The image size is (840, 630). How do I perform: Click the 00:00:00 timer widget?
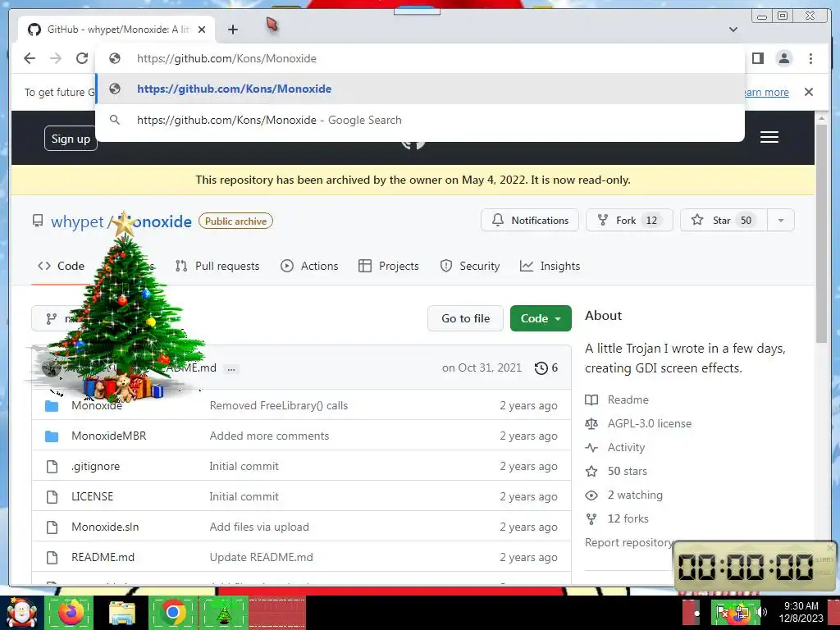pyautogui.click(x=755, y=566)
